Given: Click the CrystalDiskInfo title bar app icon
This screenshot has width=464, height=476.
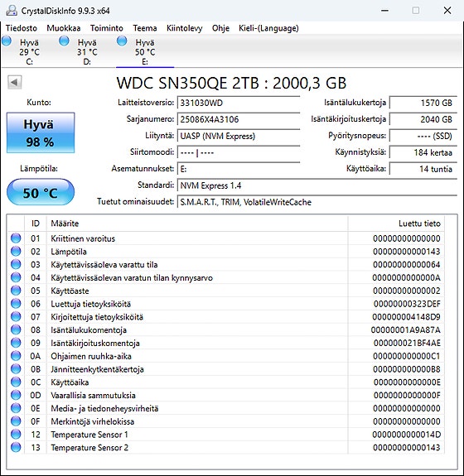Looking at the screenshot, I should point(12,11).
